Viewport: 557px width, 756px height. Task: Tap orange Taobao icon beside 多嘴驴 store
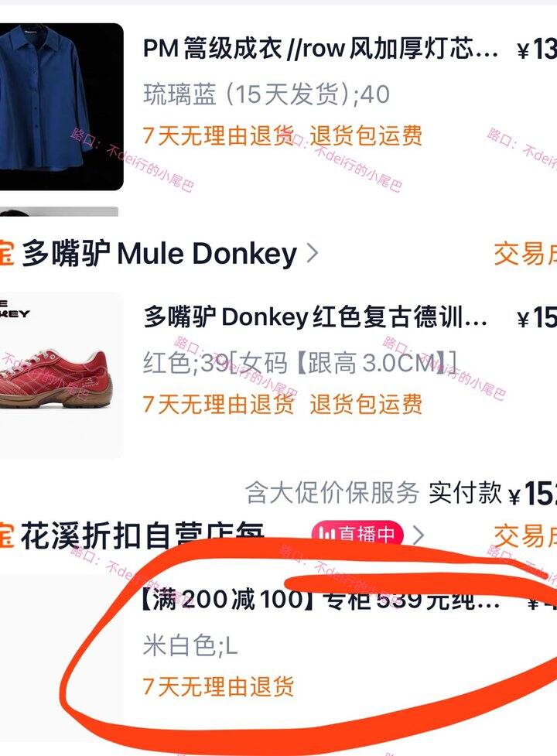(7, 253)
